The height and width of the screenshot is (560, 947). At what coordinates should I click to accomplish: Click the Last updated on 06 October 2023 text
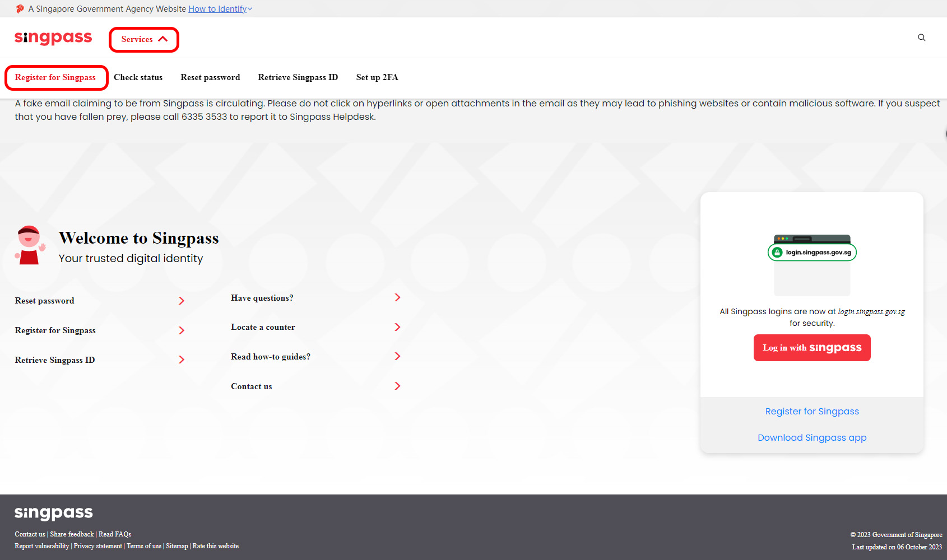coord(897,547)
